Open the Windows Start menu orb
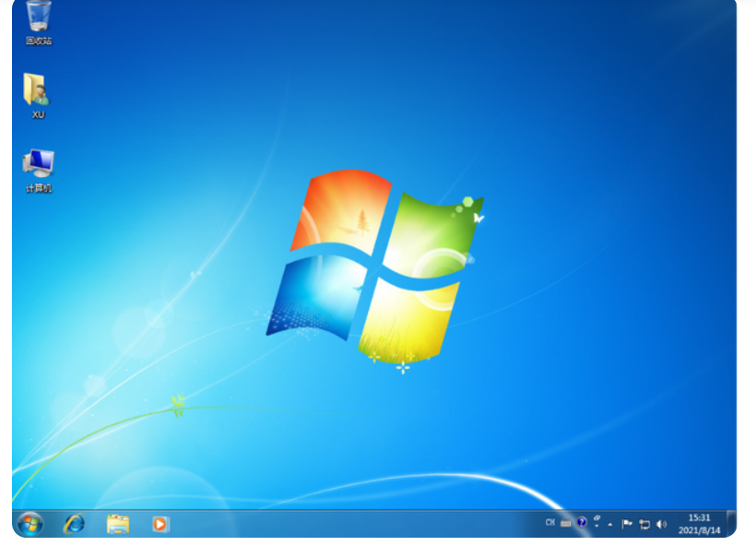The height and width of the screenshot is (546, 756). click(x=30, y=523)
